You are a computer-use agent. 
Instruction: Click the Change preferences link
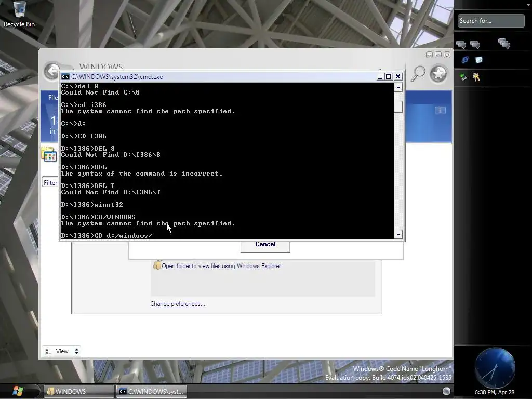click(x=178, y=304)
